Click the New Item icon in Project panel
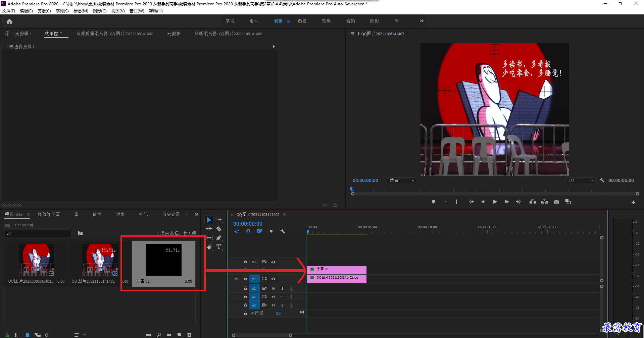The image size is (644, 338). point(179,335)
